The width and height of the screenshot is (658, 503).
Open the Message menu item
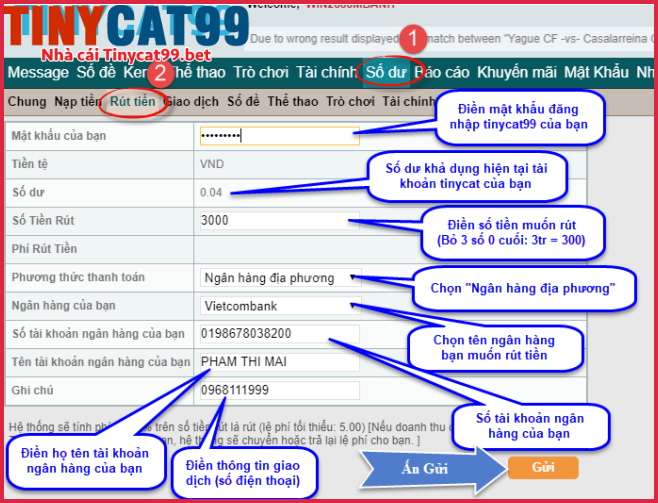coord(37,72)
